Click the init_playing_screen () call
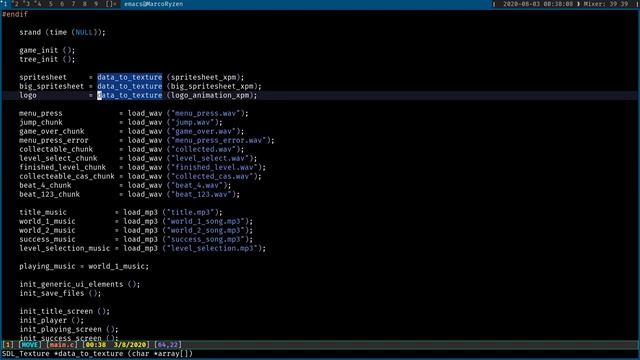This screenshot has width=640, height=360. tap(69, 329)
